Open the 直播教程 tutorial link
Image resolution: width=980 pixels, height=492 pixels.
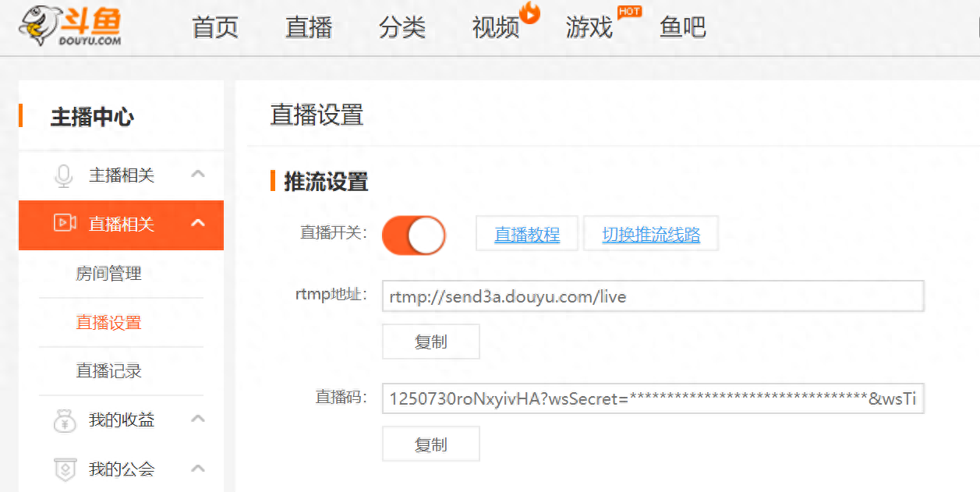pyautogui.click(x=526, y=233)
